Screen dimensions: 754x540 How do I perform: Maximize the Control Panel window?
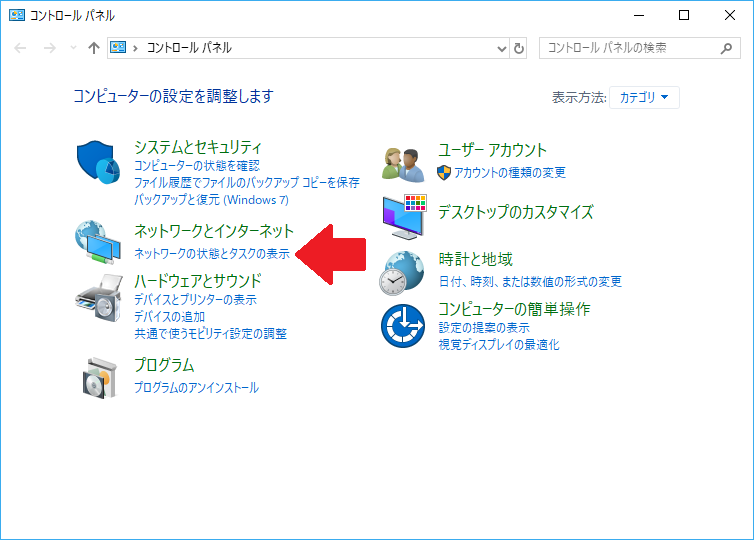(684, 15)
